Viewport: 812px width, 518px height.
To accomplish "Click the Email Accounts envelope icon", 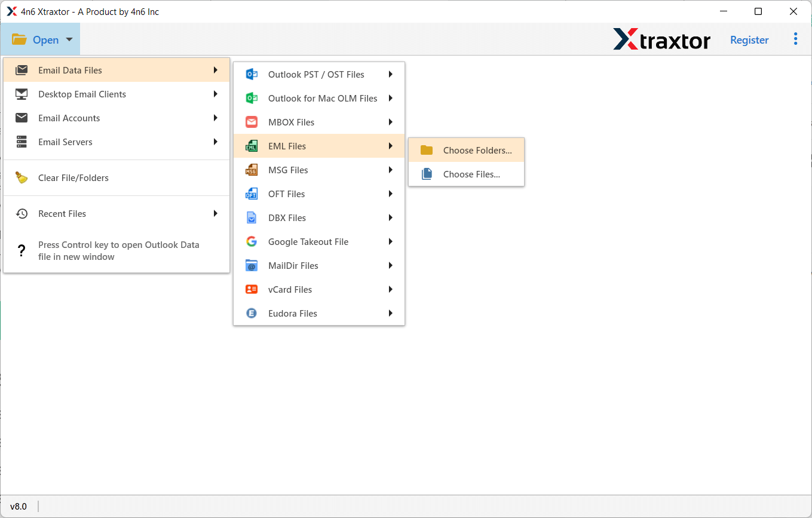I will 22,118.
